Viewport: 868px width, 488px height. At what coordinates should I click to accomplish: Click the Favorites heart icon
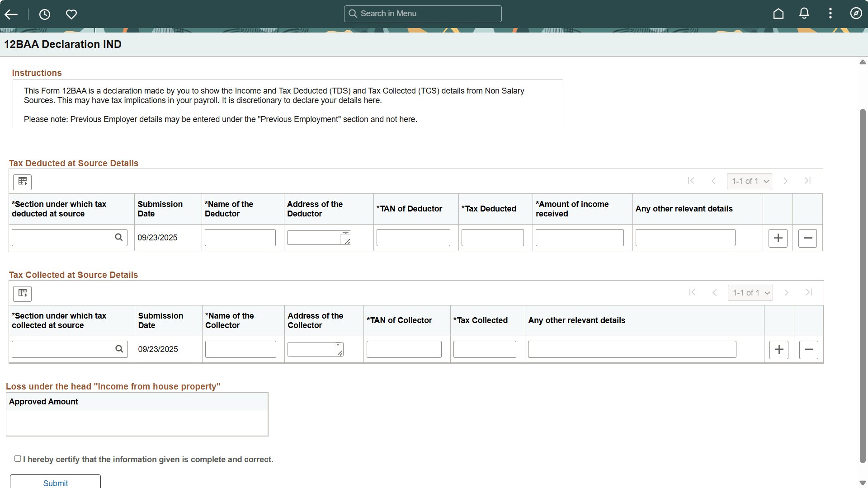(x=71, y=14)
